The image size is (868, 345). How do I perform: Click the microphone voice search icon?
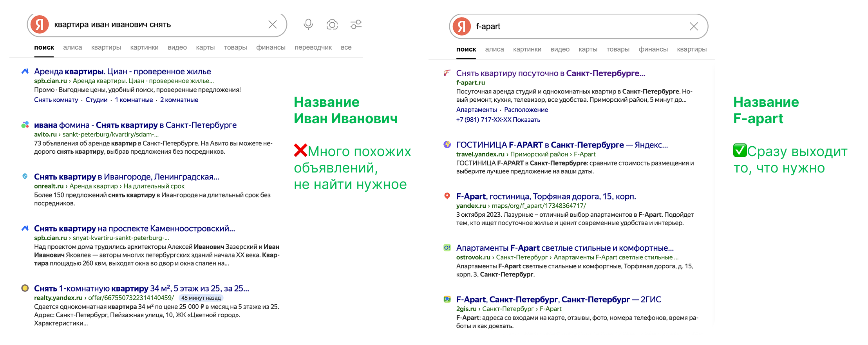pos(308,24)
